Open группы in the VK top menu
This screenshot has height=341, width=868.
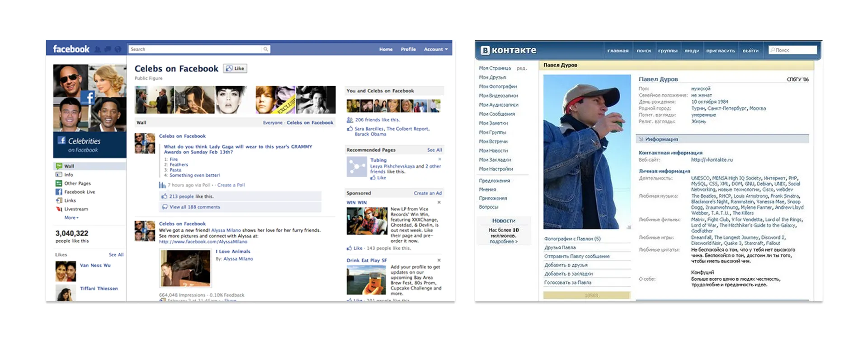(x=668, y=51)
